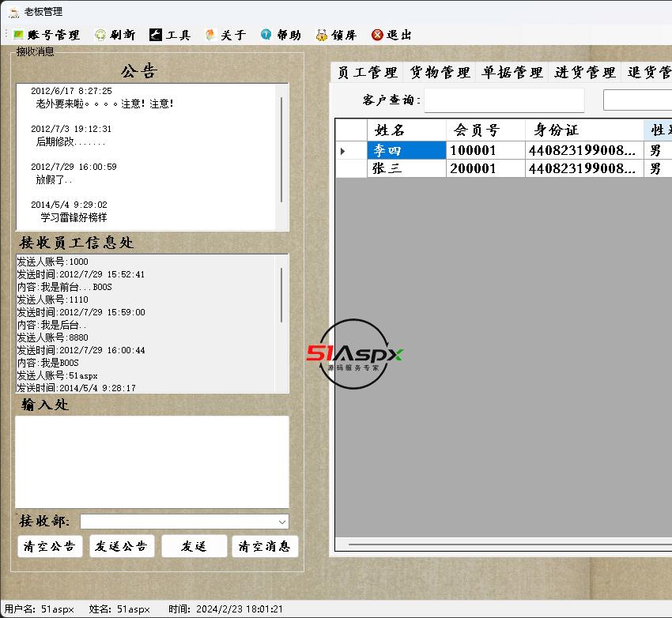
Task: Open the 单据管理 tab
Action: 512,72
